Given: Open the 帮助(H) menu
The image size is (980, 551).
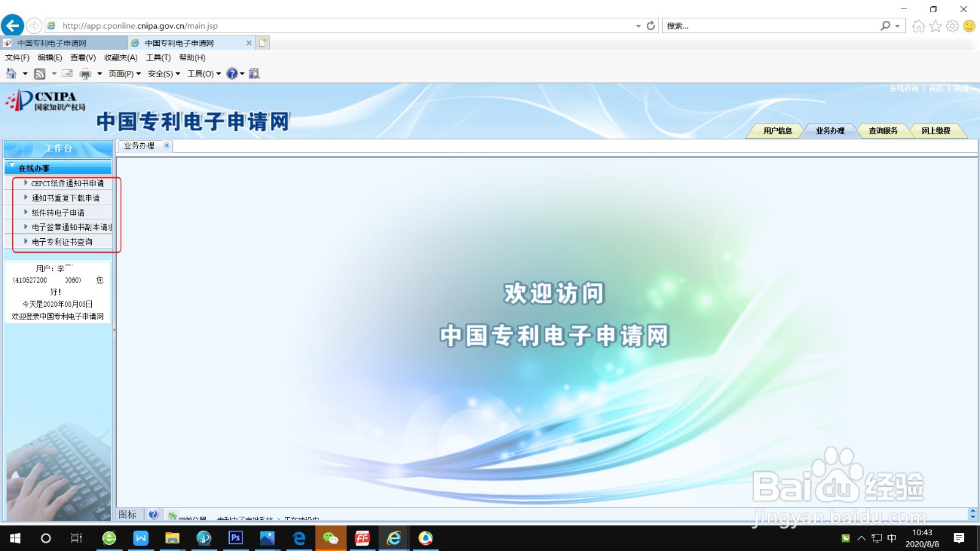Looking at the screenshot, I should point(192,58).
